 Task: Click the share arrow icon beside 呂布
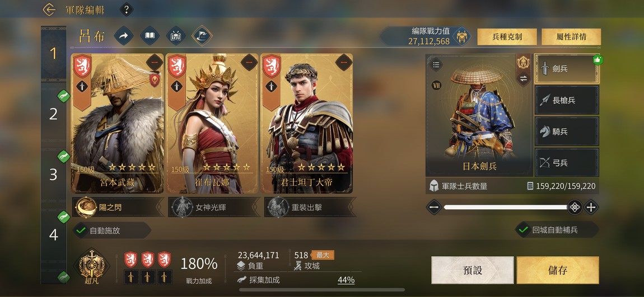coord(123,36)
